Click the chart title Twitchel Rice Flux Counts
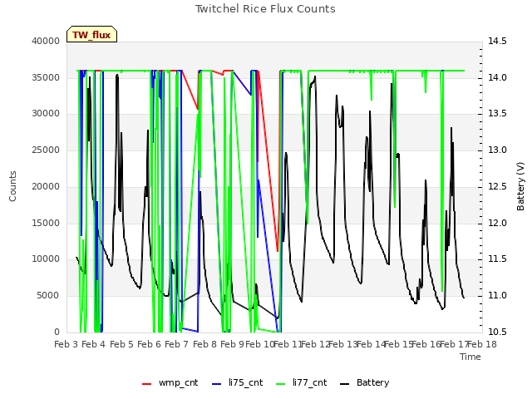This screenshot has width=532, height=399. 265,9
